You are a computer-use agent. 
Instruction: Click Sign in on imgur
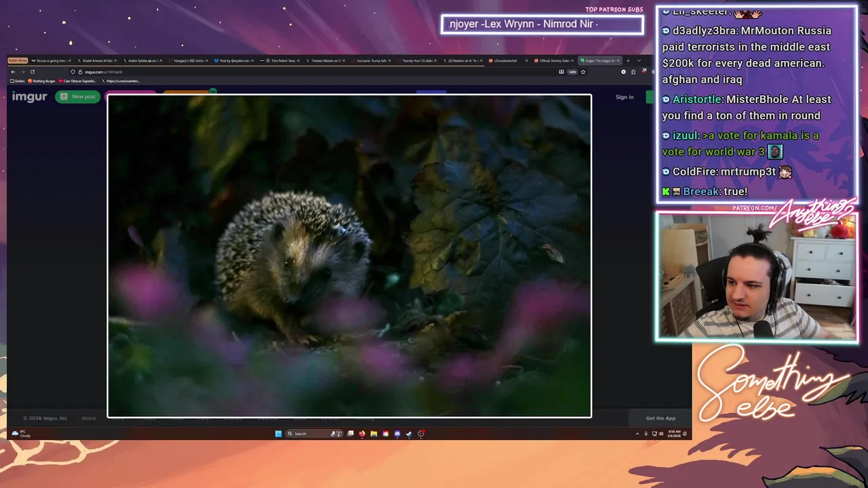625,97
